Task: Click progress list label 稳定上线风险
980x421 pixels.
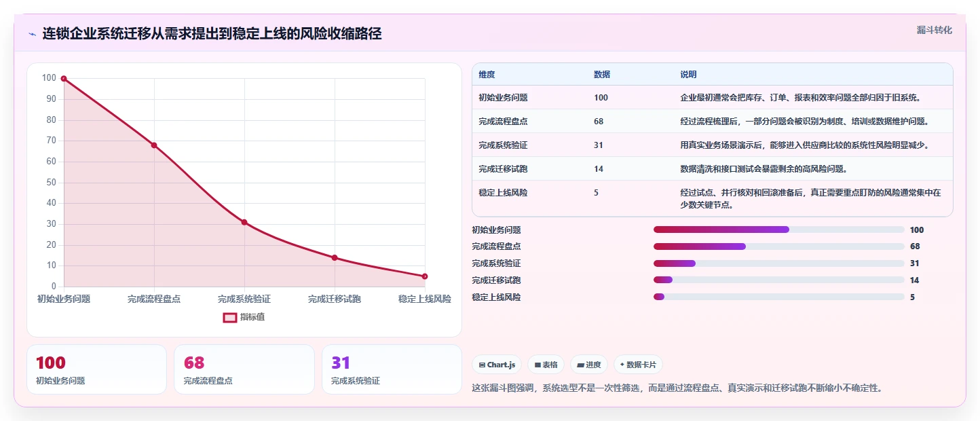Action: [x=496, y=297]
